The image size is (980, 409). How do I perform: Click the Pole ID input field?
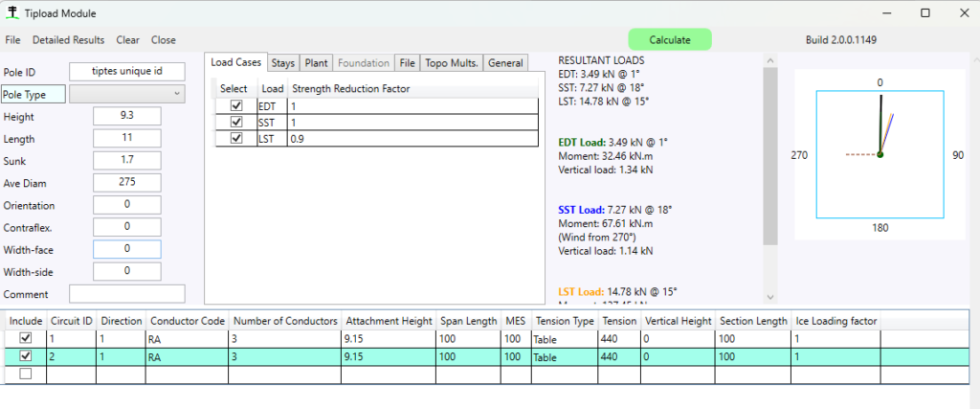pos(126,71)
